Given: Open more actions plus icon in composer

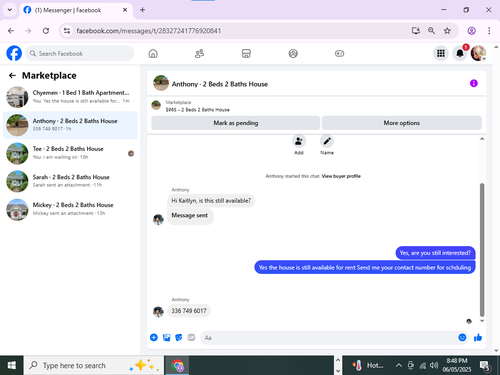Looking at the screenshot, I should click(154, 338).
